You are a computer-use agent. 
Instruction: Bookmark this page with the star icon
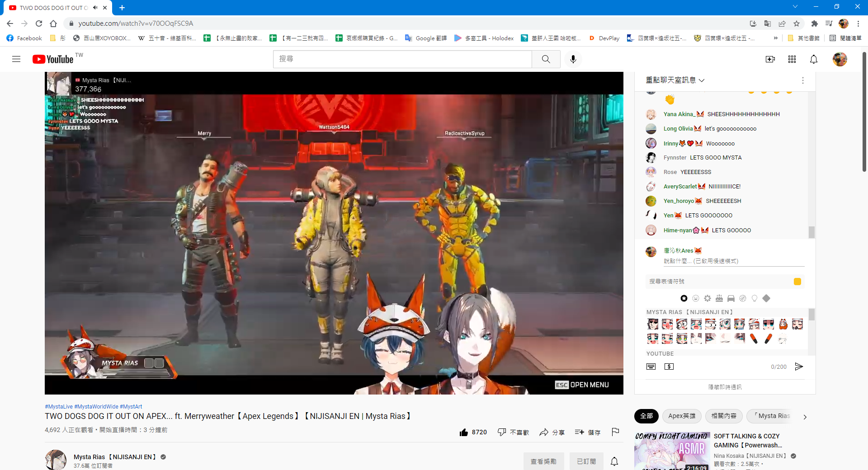797,23
